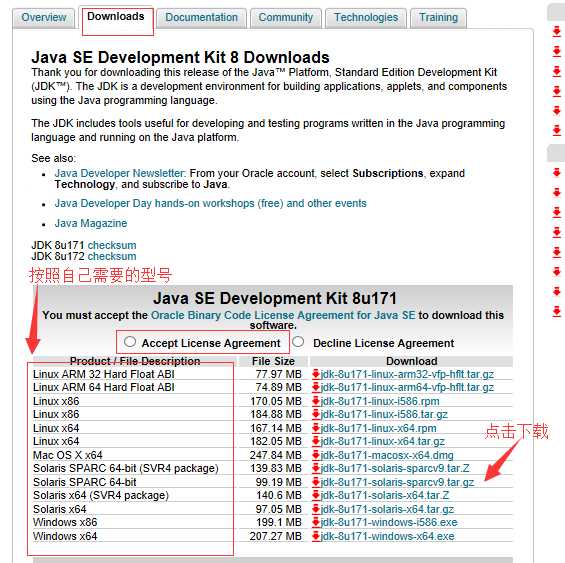Click the 'Download' column header
Screen dimensions: 565x563
tap(411, 361)
